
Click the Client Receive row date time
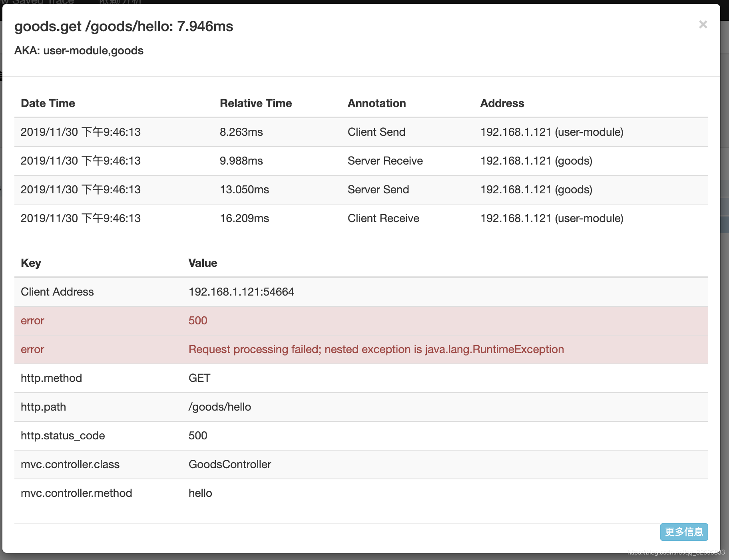tap(80, 218)
